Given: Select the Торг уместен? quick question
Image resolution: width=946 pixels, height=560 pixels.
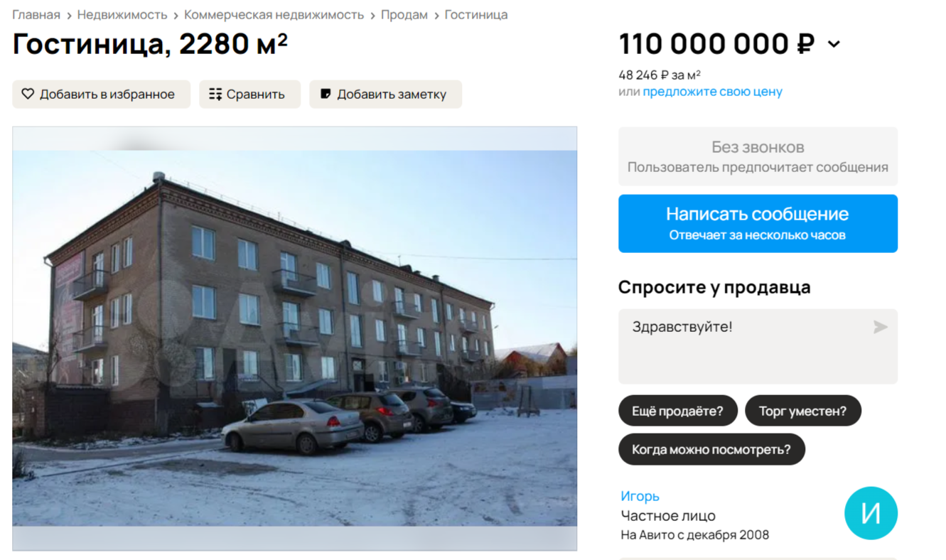Looking at the screenshot, I should (802, 411).
